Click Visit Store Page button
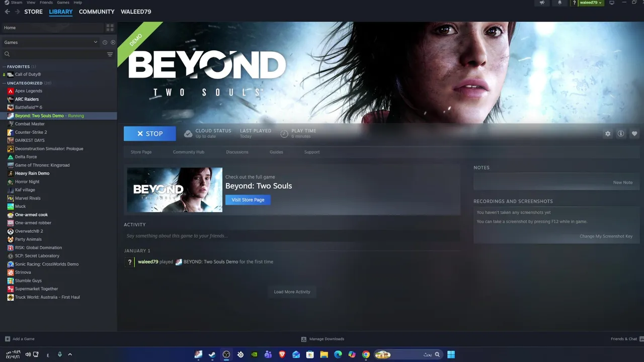644x362 pixels. 248,200
